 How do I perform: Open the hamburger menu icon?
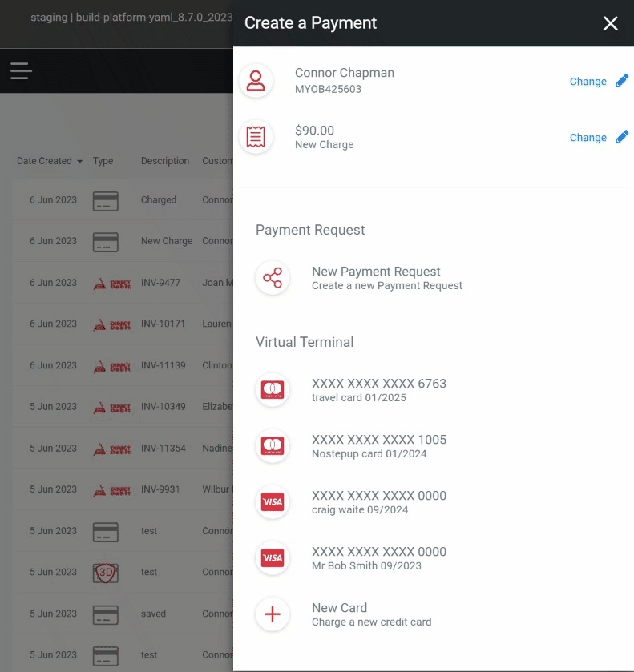point(21,70)
